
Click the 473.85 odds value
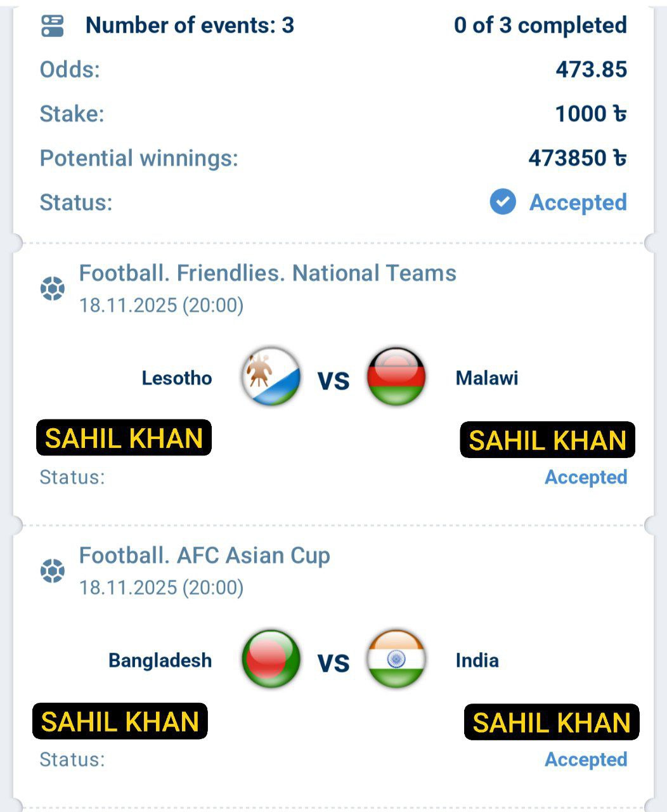(591, 69)
